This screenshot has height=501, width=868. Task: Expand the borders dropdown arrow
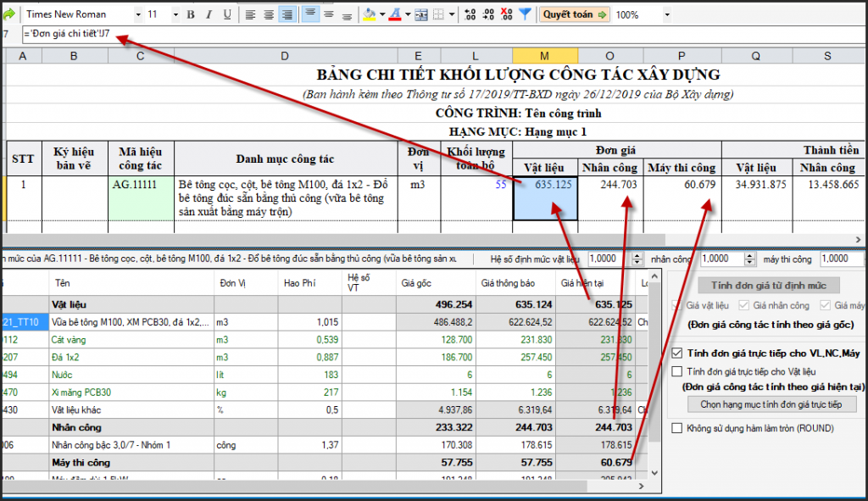pos(452,14)
